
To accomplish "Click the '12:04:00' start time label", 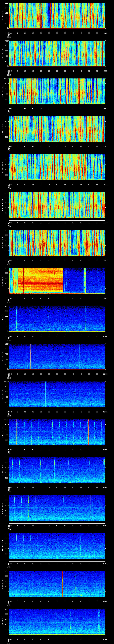I will tap(9, 147).
